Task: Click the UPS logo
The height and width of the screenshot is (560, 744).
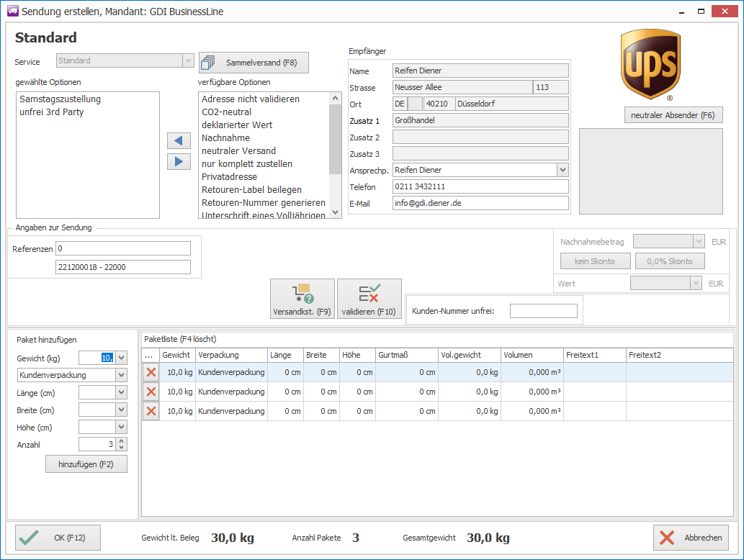Action: point(650,66)
